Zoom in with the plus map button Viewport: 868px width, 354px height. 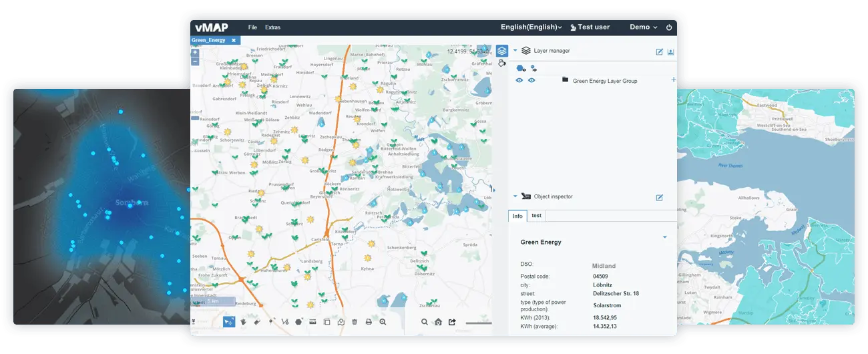(195, 52)
